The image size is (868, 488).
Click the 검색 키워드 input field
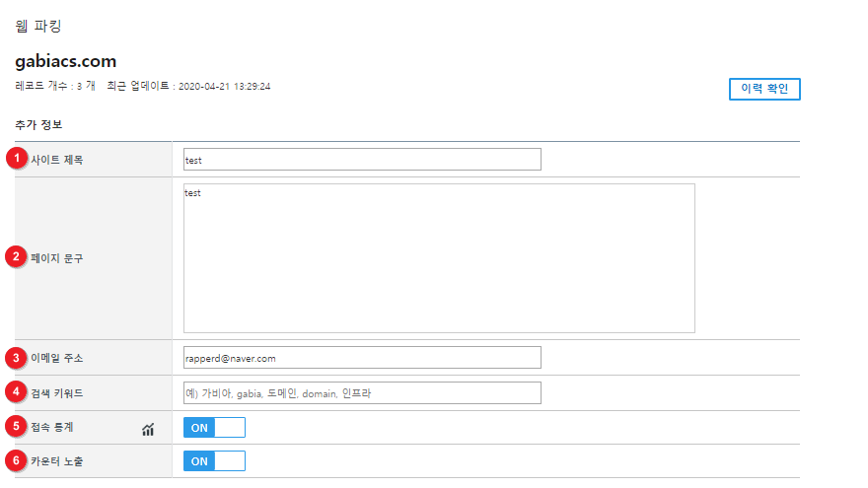pos(362,392)
